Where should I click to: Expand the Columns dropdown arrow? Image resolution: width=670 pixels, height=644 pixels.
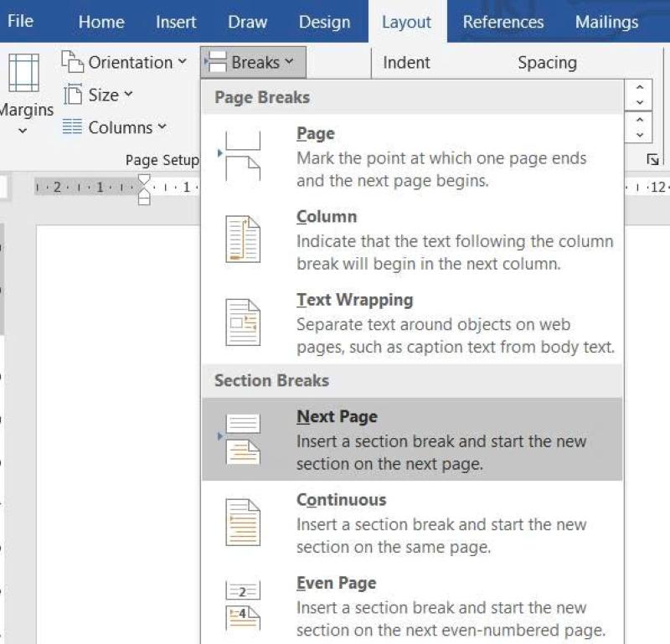[x=162, y=126]
